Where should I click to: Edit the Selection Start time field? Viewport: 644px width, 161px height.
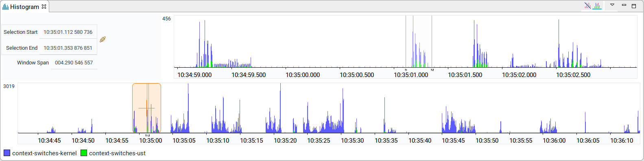coord(68,32)
